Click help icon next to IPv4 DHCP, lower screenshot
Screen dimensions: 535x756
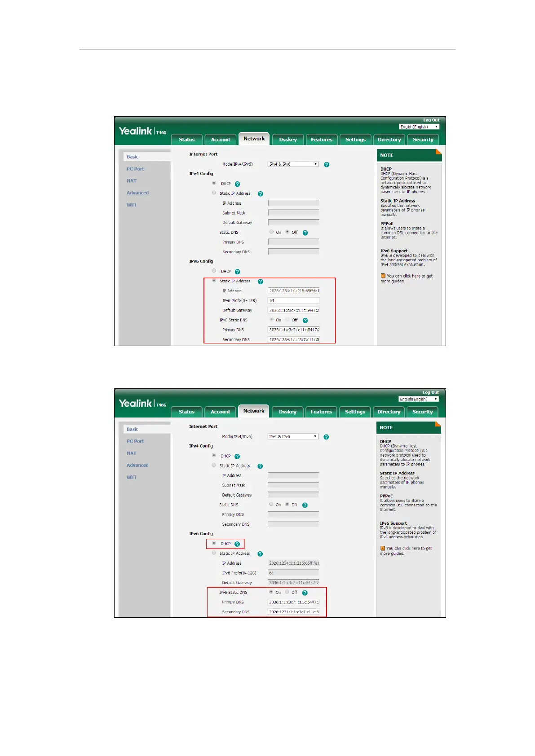(x=237, y=457)
